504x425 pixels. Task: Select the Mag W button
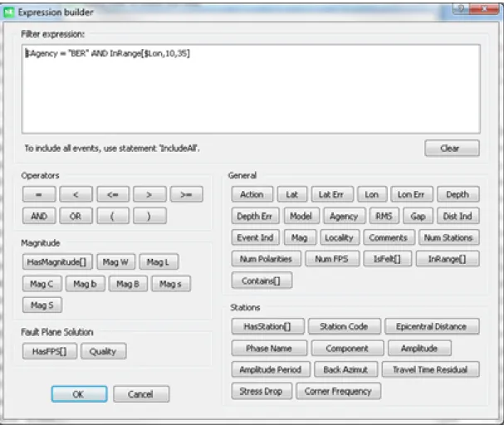pyautogui.click(x=115, y=261)
